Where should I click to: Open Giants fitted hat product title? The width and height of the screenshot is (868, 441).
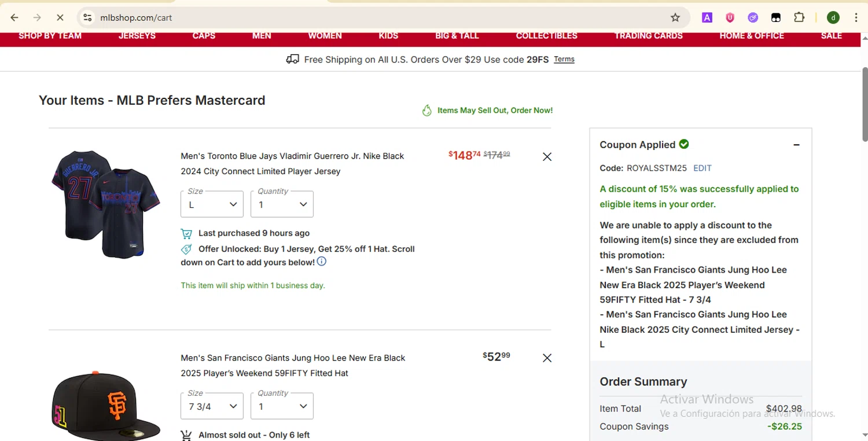tap(293, 366)
